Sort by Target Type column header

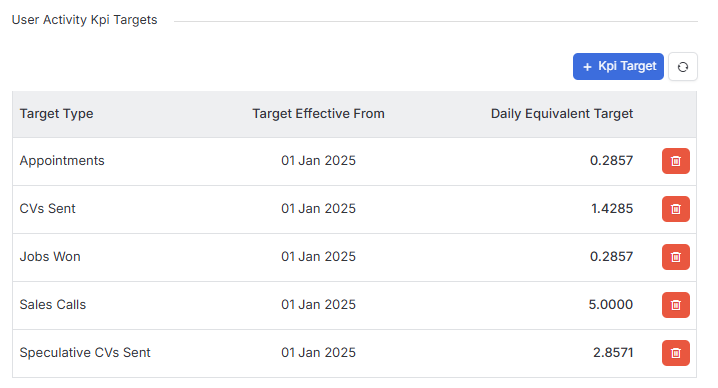56,114
